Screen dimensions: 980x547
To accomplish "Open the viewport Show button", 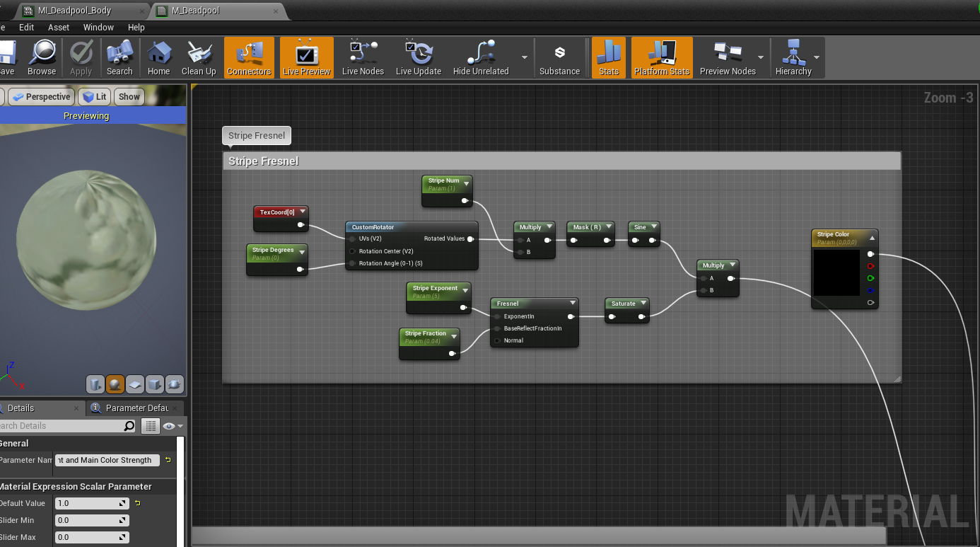I will [129, 97].
